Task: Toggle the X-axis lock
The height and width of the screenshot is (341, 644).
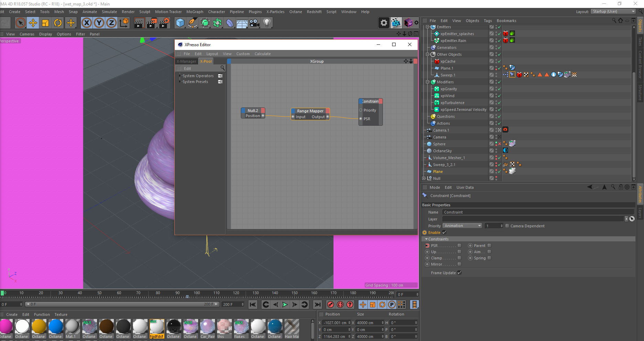Action: click(87, 23)
